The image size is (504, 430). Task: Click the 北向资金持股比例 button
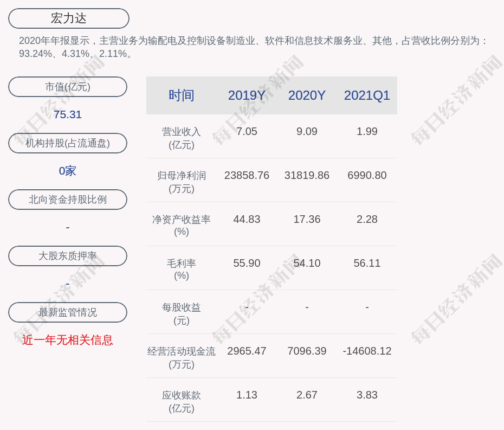point(68,200)
